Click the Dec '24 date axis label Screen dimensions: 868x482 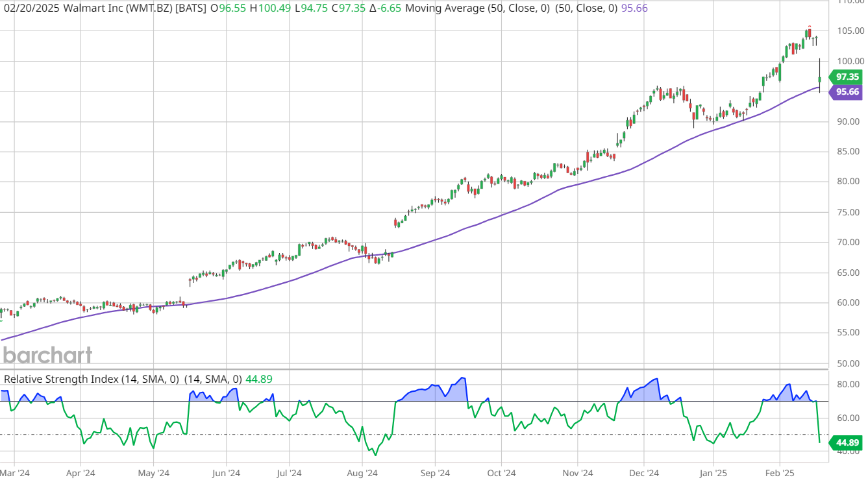pyautogui.click(x=644, y=473)
